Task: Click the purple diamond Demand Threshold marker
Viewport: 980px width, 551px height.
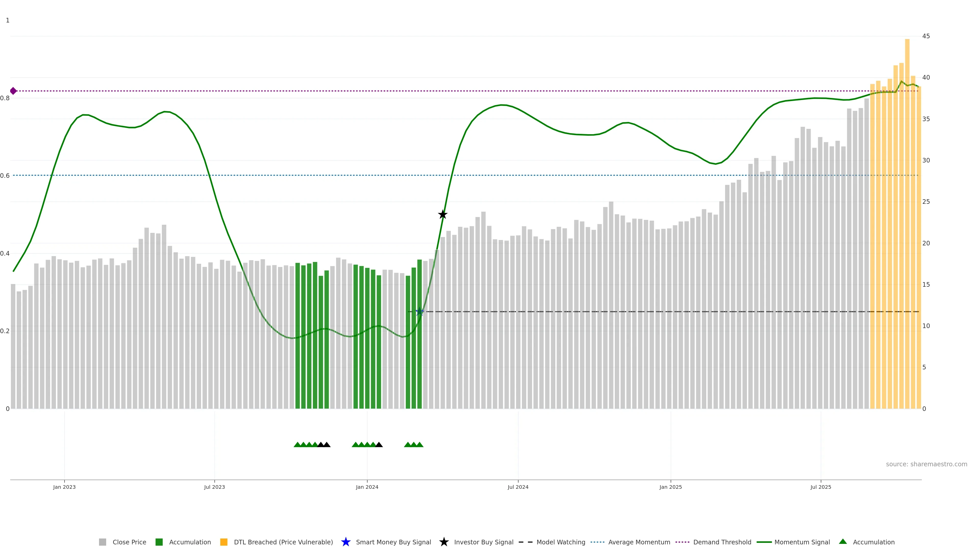Action: tap(13, 91)
